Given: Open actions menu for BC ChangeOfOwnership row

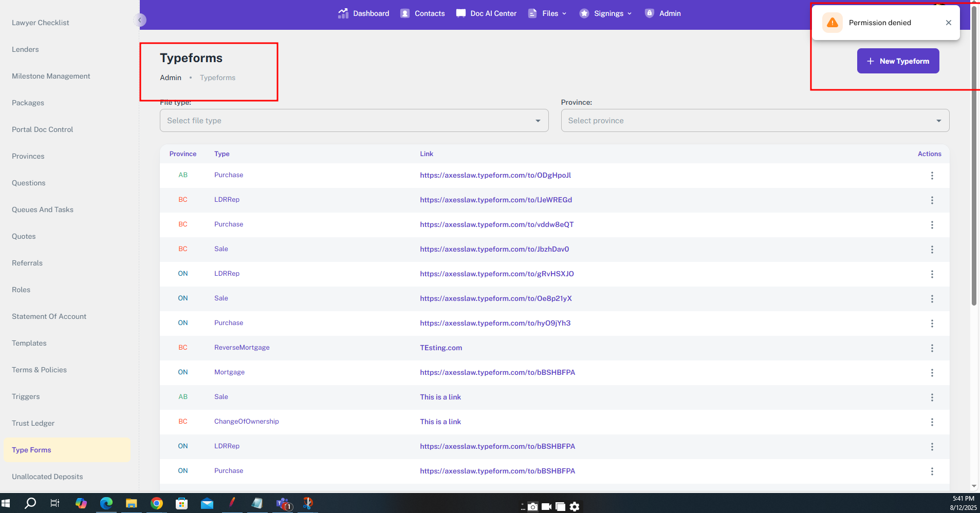Looking at the screenshot, I should click(x=932, y=422).
